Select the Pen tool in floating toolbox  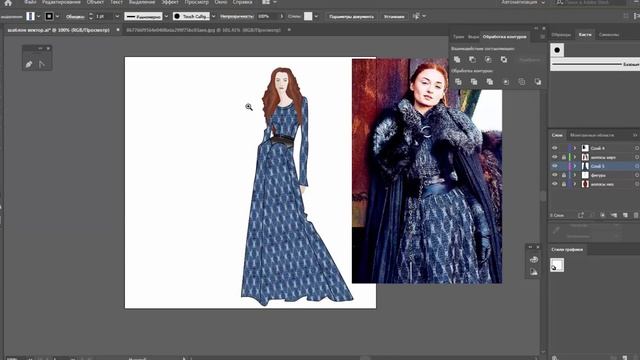pyautogui.click(x=29, y=64)
